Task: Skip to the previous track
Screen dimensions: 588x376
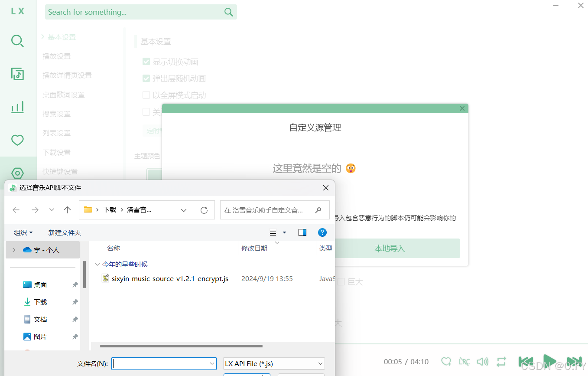Action: pyautogui.click(x=526, y=361)
